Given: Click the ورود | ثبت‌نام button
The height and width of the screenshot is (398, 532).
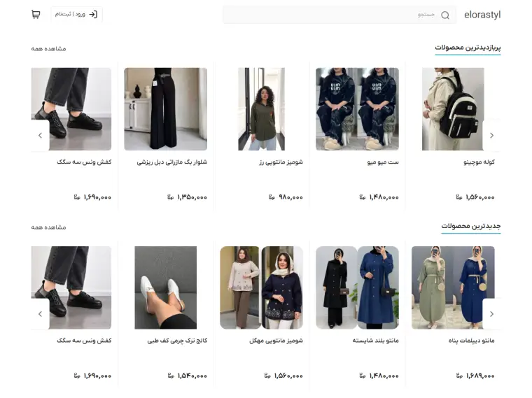Looking at the screenshot, I should click(x=76, y=14).
